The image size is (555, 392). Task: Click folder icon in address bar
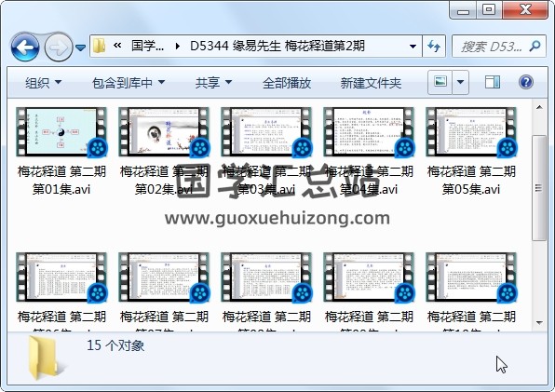pyautogui.click(x=100, y=46)
